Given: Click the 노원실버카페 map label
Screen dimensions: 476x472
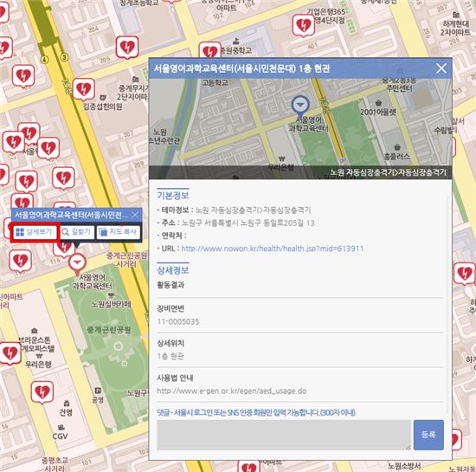Looking at the screenshot, I should pyautogui.click(x=111, y=304).
